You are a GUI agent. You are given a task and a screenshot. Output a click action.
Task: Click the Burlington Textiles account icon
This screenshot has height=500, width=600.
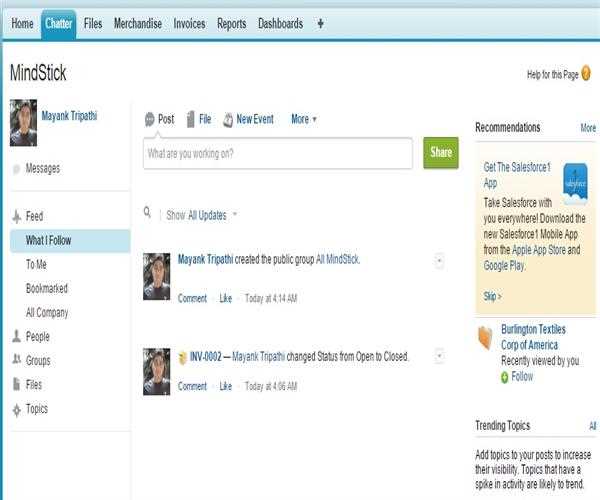(485, 337)
